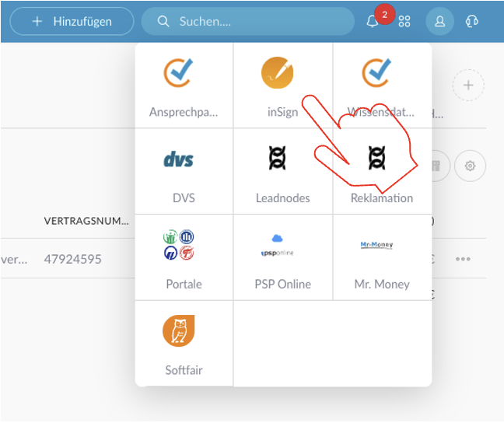Click the PSP Online label text

283,284
